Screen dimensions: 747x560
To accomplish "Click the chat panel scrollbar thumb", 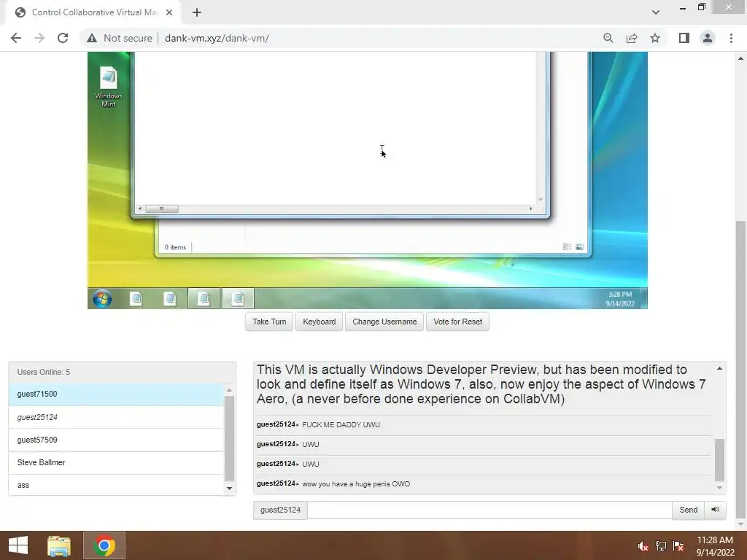I will click(x=719, y=460).
